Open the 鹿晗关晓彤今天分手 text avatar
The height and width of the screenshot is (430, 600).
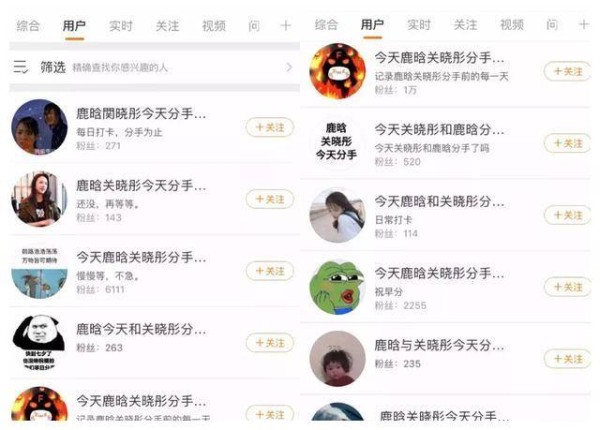(x=336, y=142)
